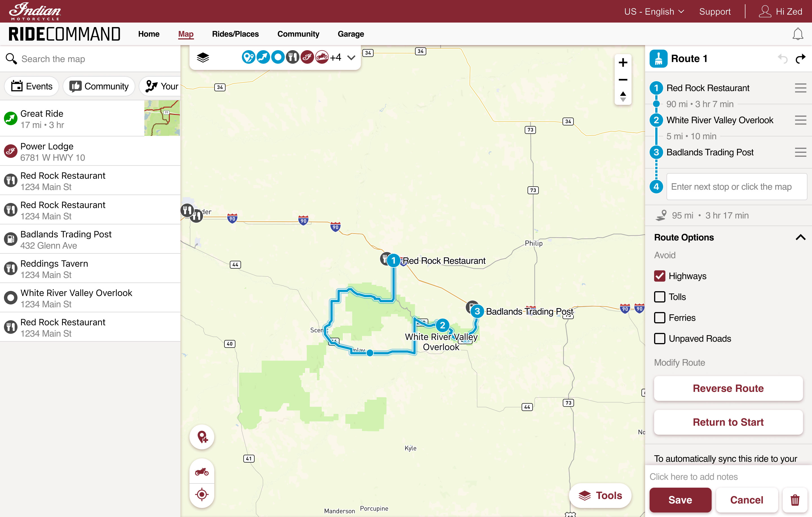Viewport: 812px width, 517px height.
Task: Grab reorder handle for White River Valley Overlook
Action: (800, 120)
